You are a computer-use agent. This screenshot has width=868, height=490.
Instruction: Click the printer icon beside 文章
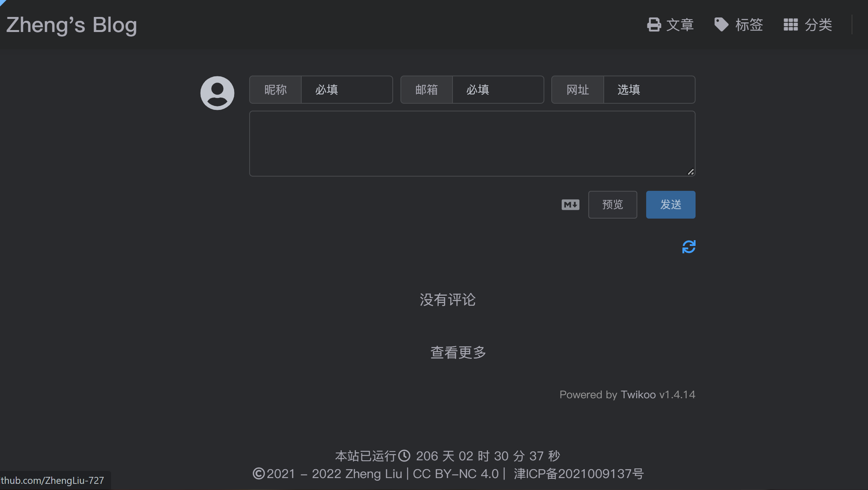tap(654, 25)
